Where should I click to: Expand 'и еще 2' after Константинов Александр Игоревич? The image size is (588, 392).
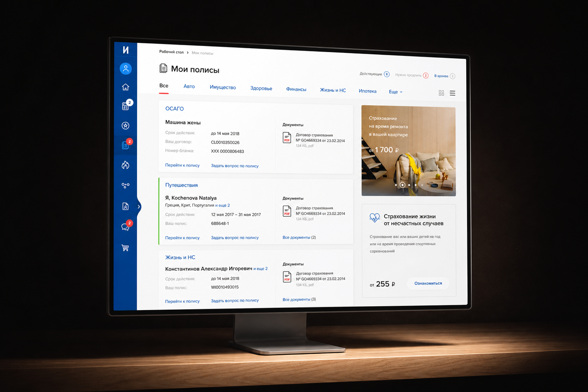260,269
